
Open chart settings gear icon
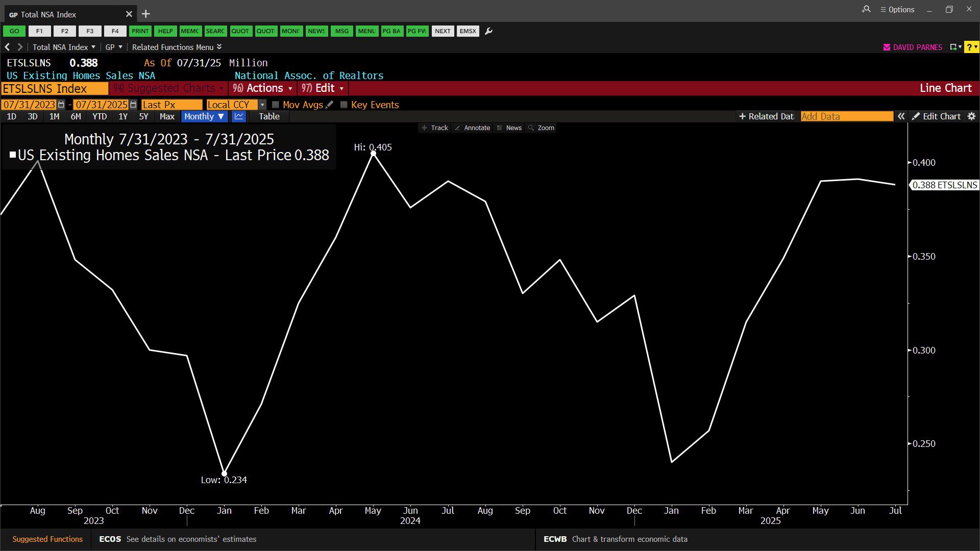coord(971,116)
